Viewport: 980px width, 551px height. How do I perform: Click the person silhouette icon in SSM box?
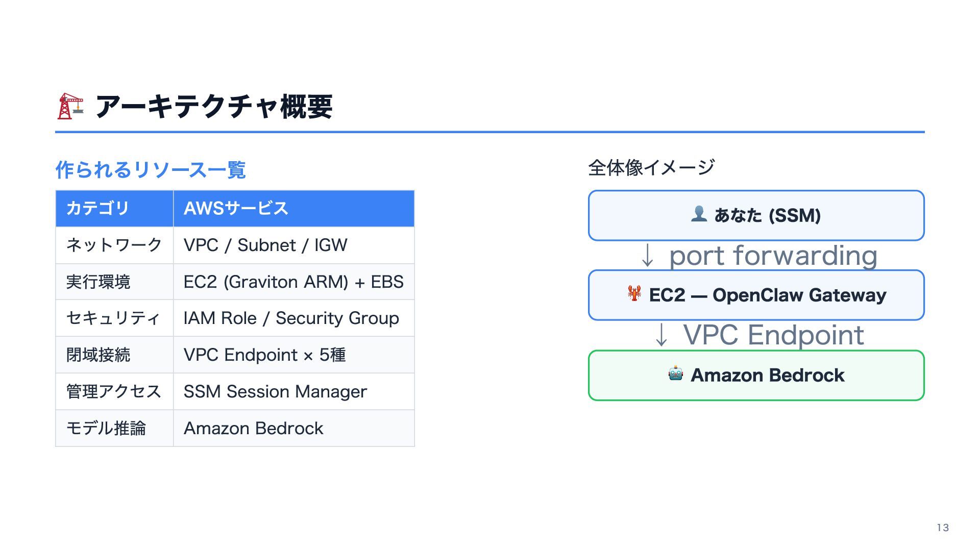pos(699,214)
